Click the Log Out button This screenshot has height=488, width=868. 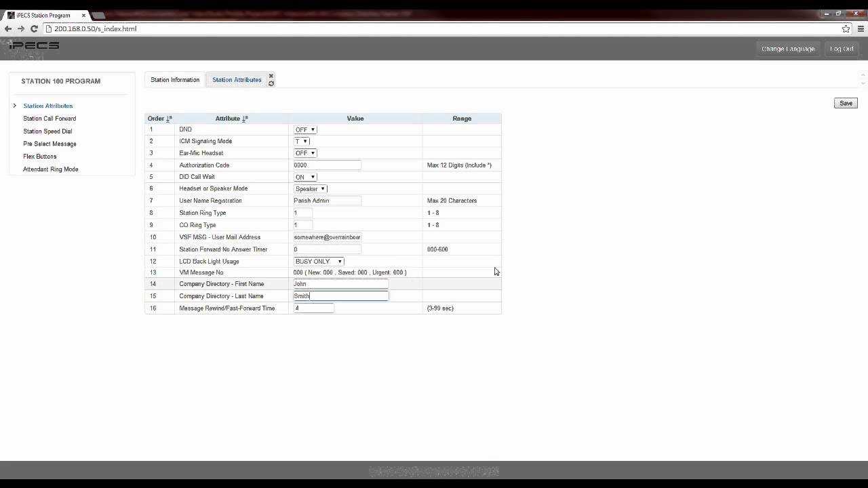click(x=842, y=49)
